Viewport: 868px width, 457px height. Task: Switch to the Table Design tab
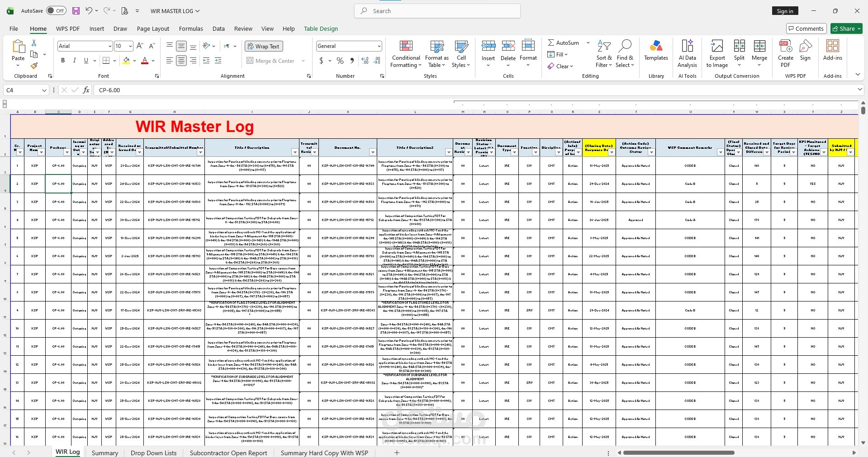click(321, 28)
